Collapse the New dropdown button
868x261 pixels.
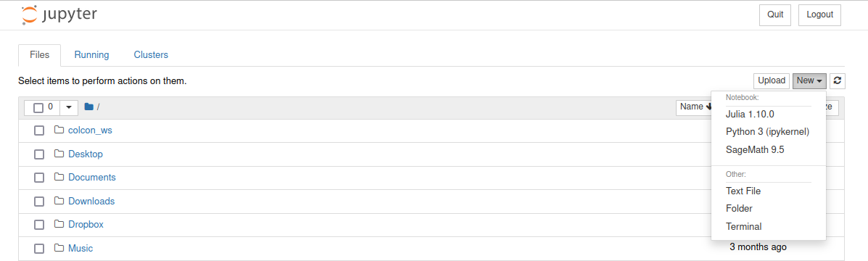[x=809, y=80]
